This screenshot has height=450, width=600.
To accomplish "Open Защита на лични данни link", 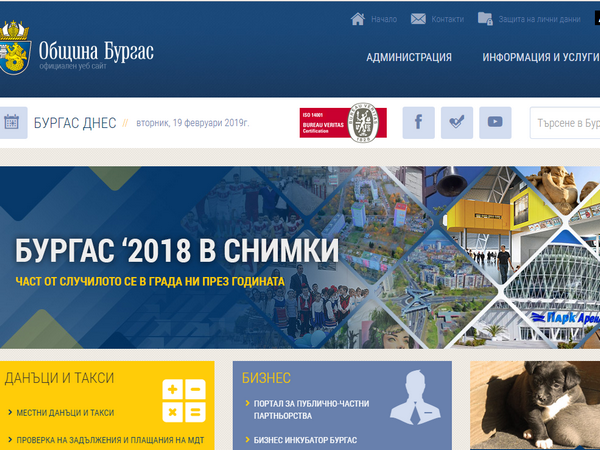I will (540, 19).
